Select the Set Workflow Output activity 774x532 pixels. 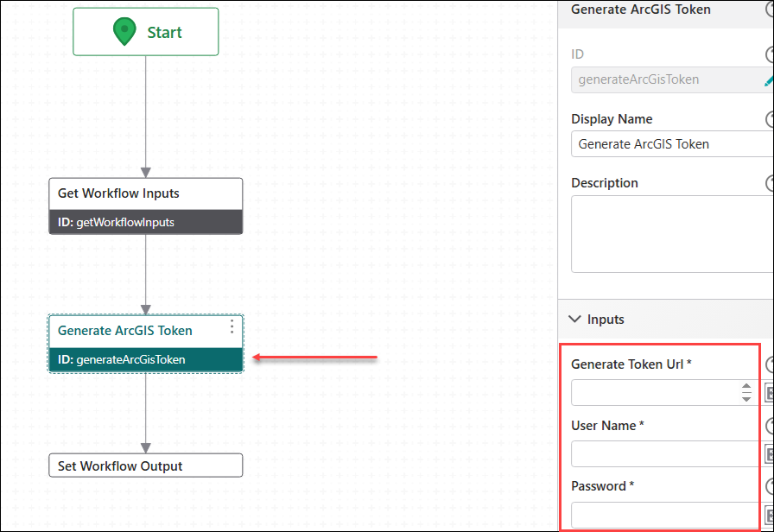pyautogui.click(x=145, y=466)
